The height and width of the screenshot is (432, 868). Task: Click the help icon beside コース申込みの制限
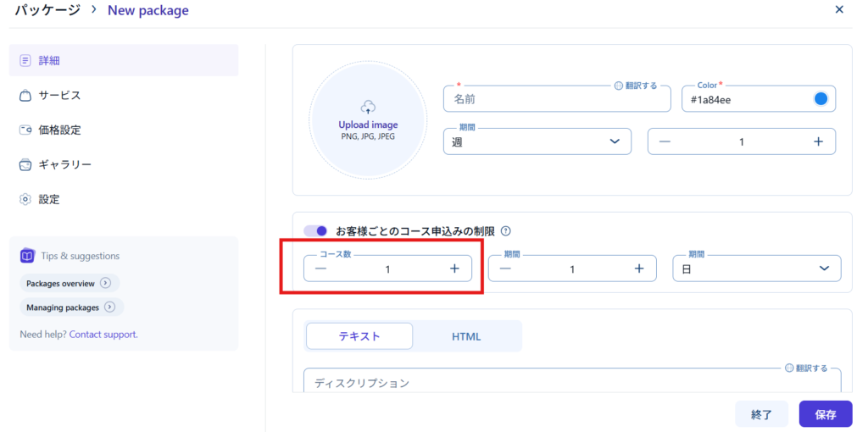[x=506, y=231]
